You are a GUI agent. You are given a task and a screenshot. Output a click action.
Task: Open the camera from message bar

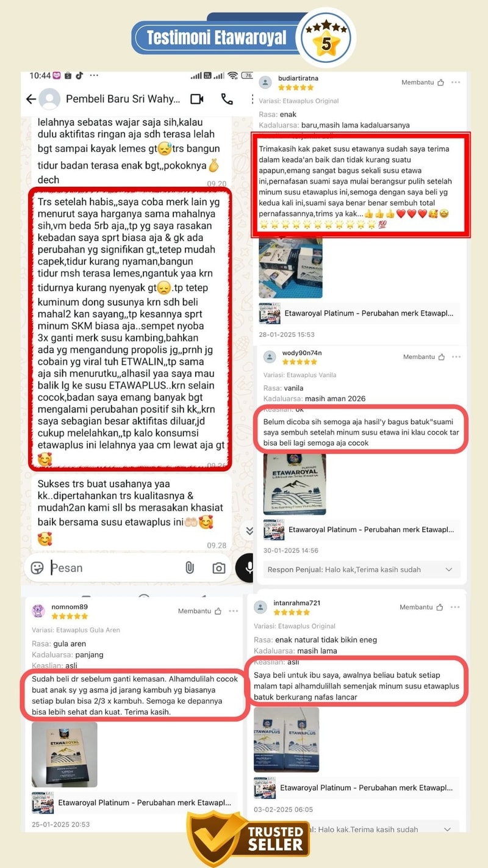coord(219,568)
